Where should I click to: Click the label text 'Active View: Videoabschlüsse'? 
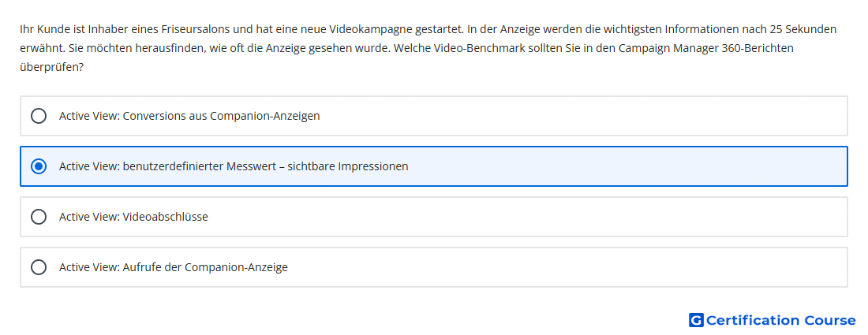tap(133, 217)
